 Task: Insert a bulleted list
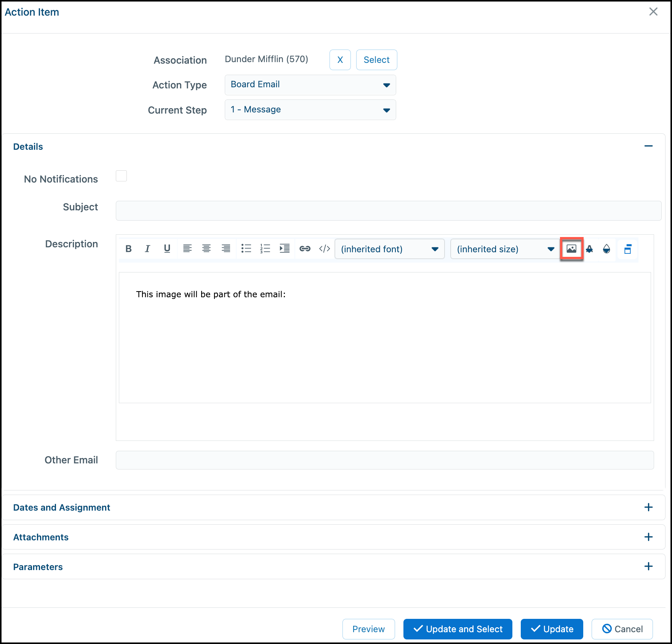(246, 249)
